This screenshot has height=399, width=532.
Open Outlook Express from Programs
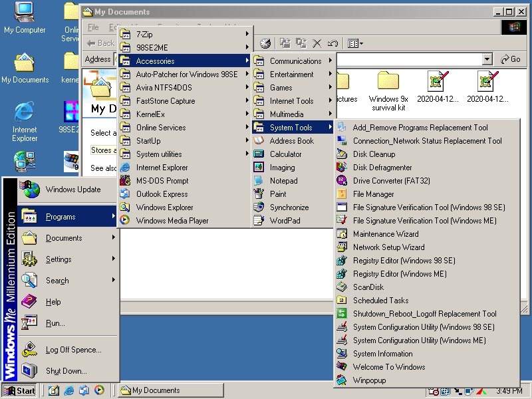coord(184,194)
